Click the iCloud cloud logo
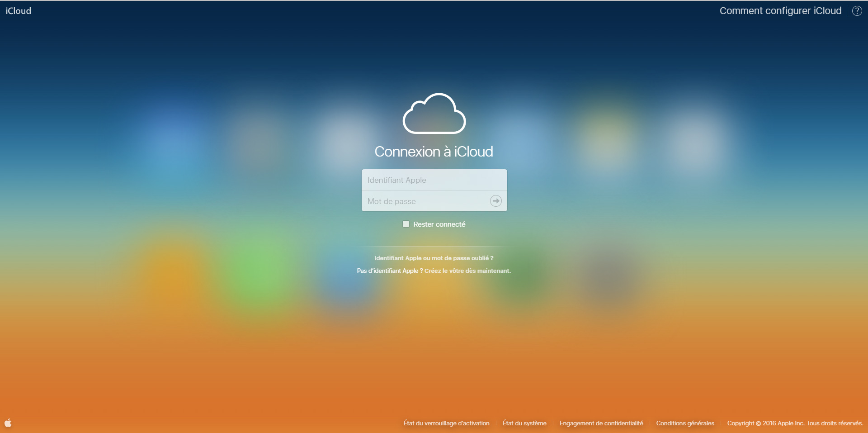This screenshot has height=433, width=868. pos(434,114)
